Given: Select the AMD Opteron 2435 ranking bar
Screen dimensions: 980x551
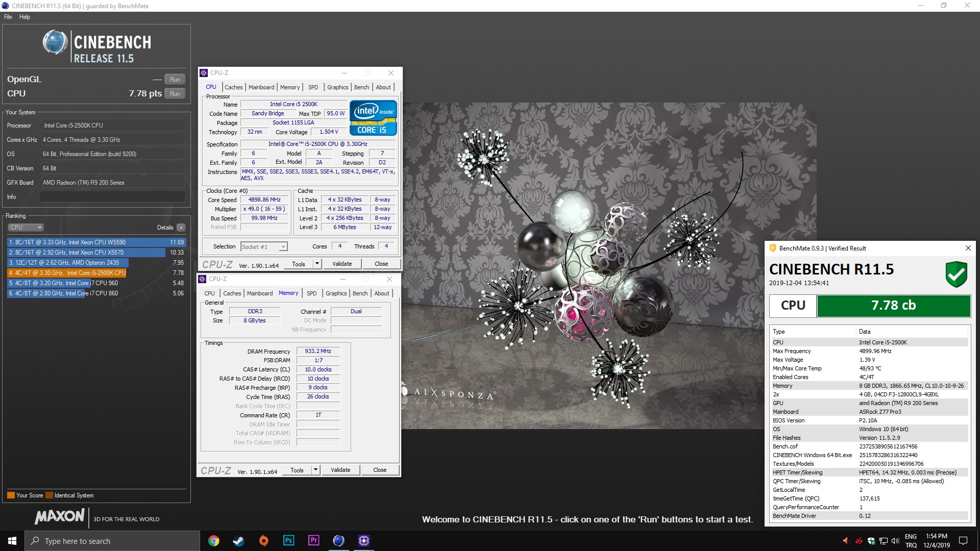Looking at the screenshot, I should click(68, 263).
